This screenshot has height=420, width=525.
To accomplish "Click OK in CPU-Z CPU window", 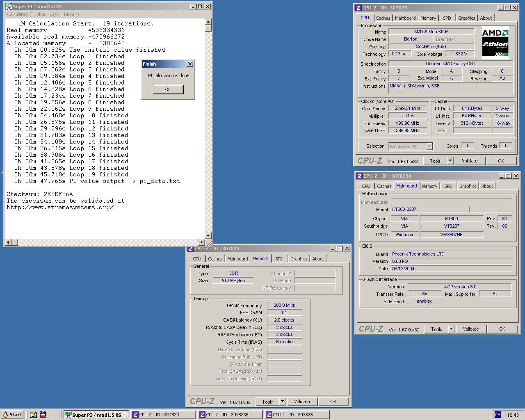I will point(501,161).
